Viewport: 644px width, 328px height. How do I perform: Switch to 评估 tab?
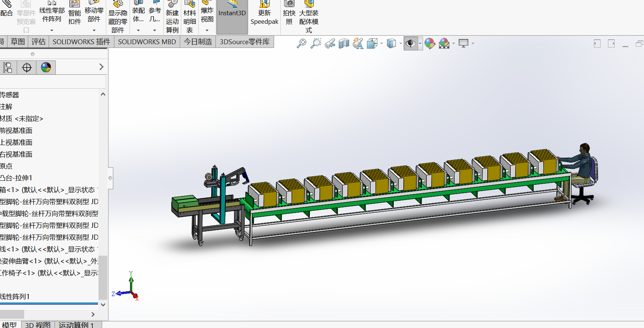point(38,42)
